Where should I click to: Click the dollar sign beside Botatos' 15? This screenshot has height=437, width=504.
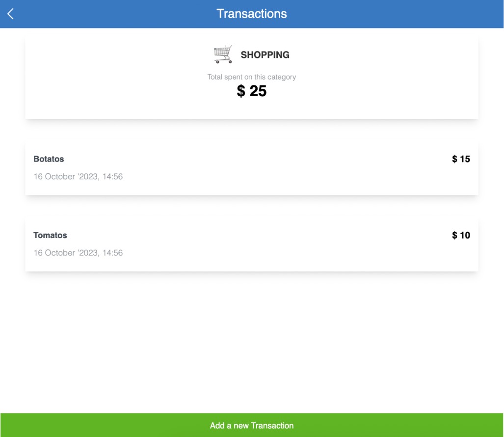coord(454,159)
